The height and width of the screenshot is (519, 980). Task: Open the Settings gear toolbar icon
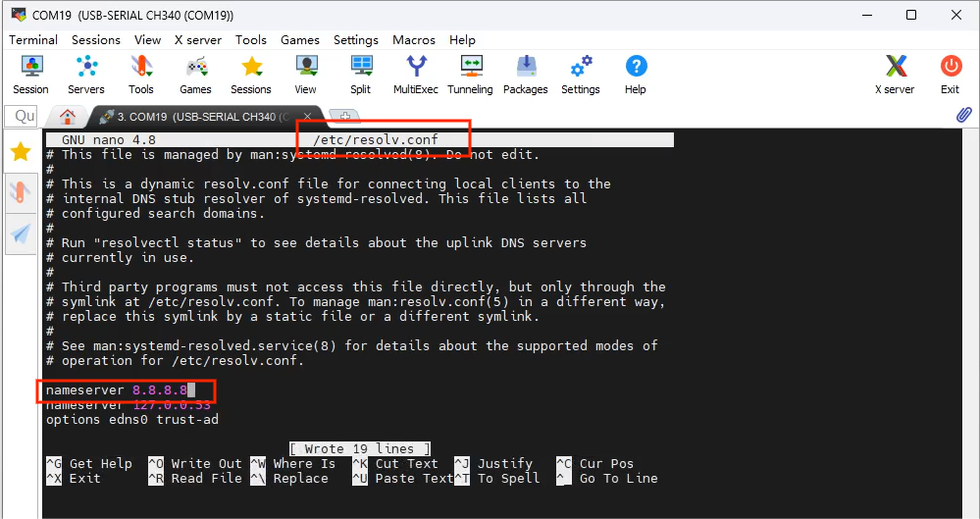[x=581, y=75]
